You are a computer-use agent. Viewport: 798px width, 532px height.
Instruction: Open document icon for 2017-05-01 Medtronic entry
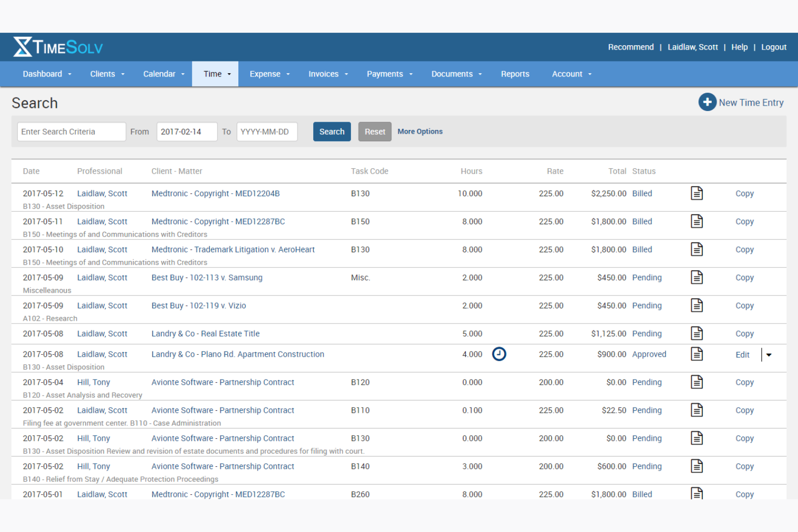697,493
